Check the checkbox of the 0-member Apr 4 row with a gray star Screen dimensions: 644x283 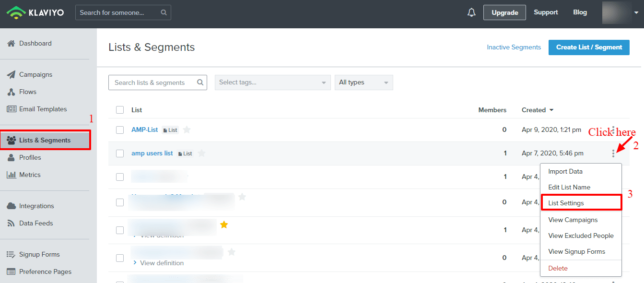[120, 202]
